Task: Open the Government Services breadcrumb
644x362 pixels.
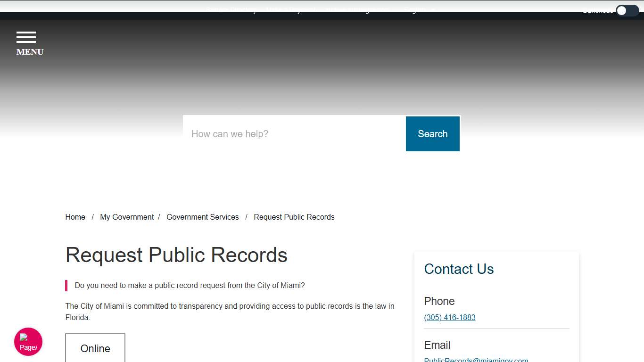Action: [x=203, y=217]
